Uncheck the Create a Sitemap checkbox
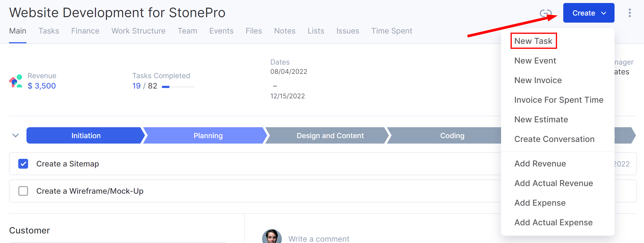This screenshot has width=644, height=243. point(23,164)
